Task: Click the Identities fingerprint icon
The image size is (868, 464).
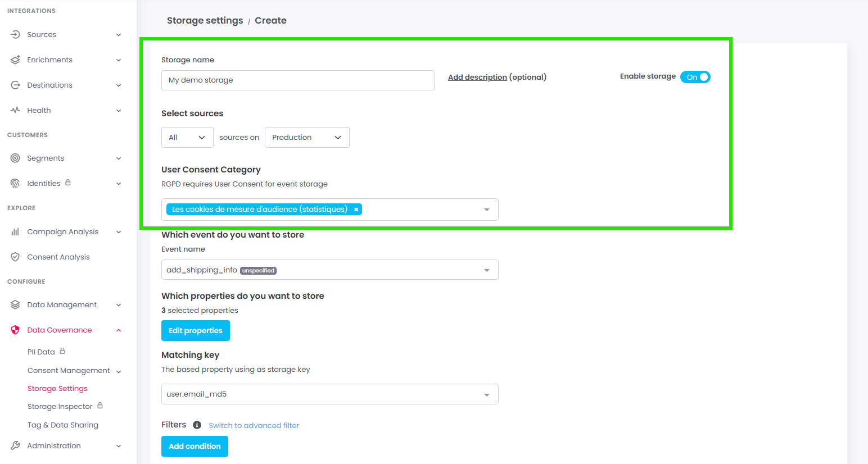Action: coord(15,184)
